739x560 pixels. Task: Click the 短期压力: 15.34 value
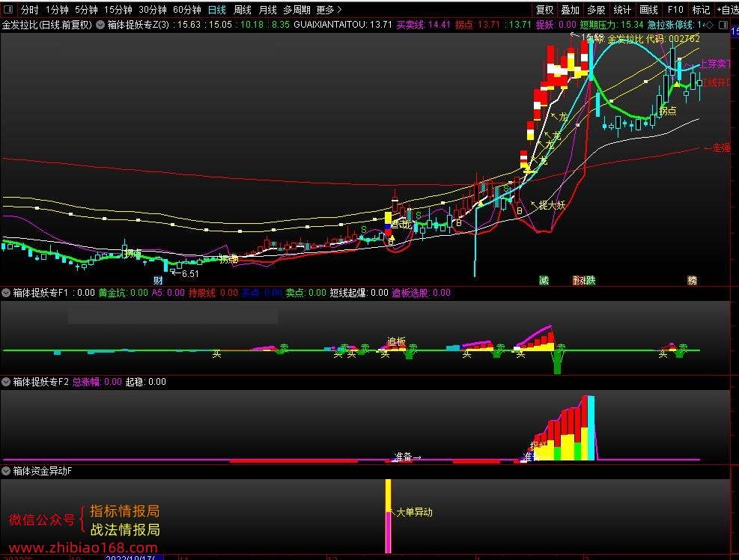(x=611, y=25)
